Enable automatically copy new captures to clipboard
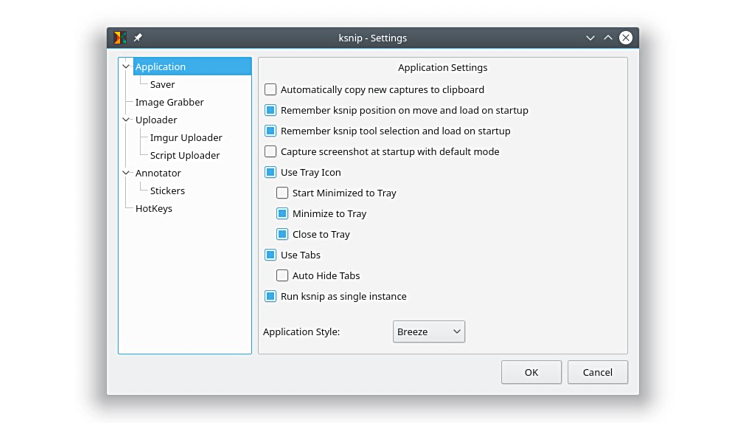The width and height of the screenshot is (752, 423). point(271,90)
